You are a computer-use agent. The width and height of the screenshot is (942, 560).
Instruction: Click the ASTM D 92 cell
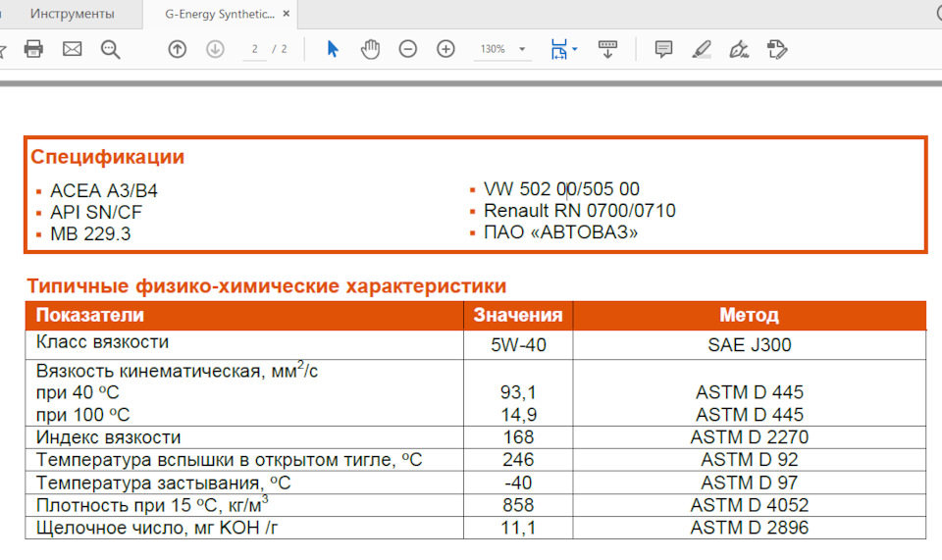pos(749,460)
